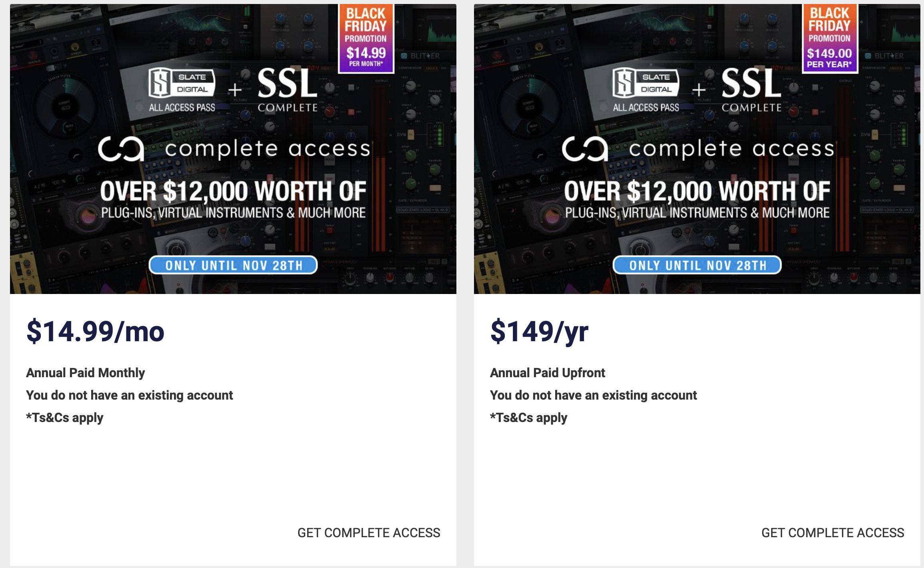The height and width of the screenshot is (568, 924).
Task: Click SSL Complete logo on monthly banner
Action: pyautogui.click(x=288, y=90)
